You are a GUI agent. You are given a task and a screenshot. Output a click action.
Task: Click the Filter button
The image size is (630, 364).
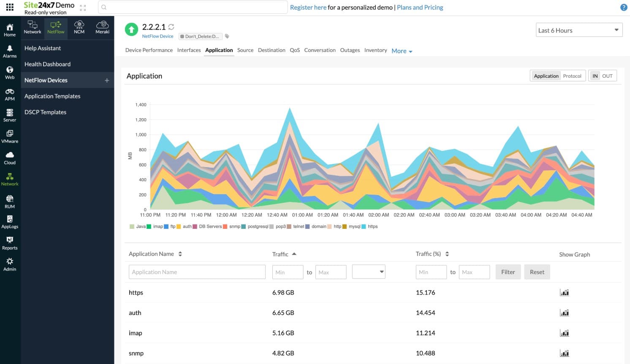pyautogui.click(x=508, y=272)
